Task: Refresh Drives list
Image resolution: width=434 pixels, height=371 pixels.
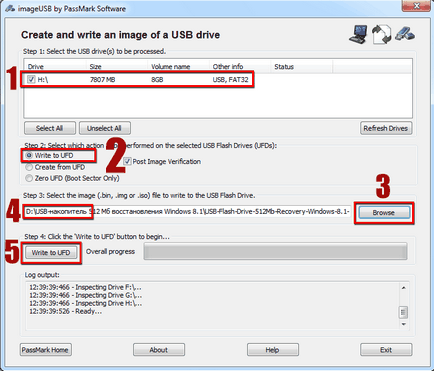Action: (386, 128)
